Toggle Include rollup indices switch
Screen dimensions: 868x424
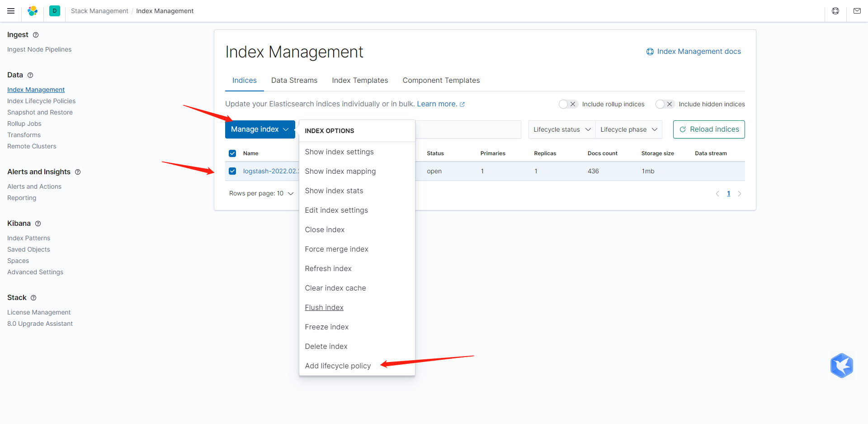click(568, 104)
